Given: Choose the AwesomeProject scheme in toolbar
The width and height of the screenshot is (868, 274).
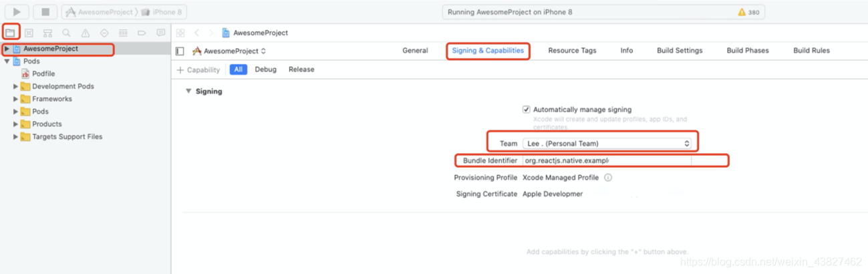Looking at the screenshot, I should pos(100,12).
